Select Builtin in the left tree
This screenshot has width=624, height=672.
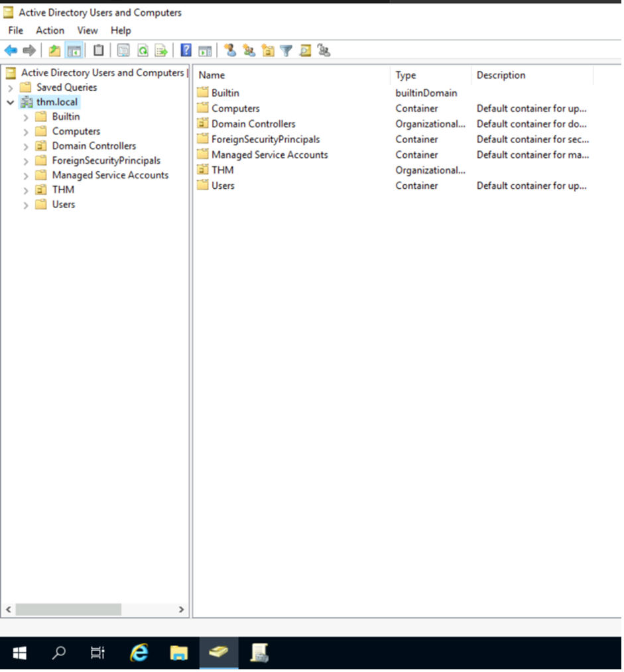pos(66,117)
